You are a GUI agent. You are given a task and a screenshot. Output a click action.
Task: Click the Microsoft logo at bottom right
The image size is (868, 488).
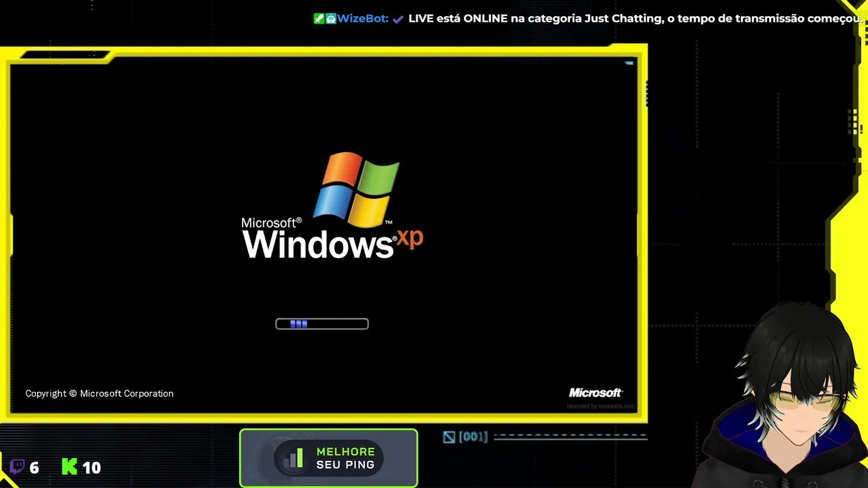coord(595,393)
